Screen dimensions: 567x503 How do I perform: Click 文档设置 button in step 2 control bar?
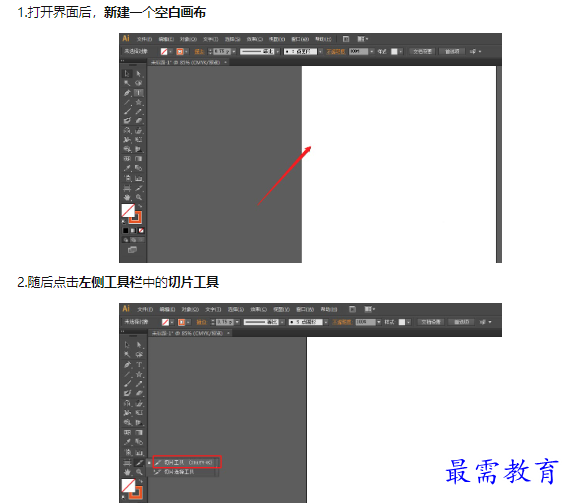(431, 322)
